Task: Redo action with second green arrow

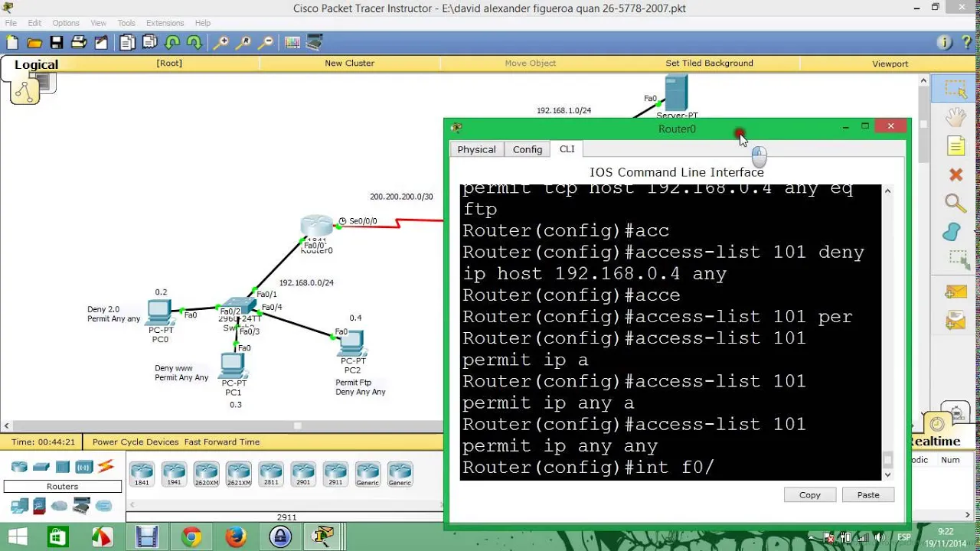Action: tap(194, 43)
